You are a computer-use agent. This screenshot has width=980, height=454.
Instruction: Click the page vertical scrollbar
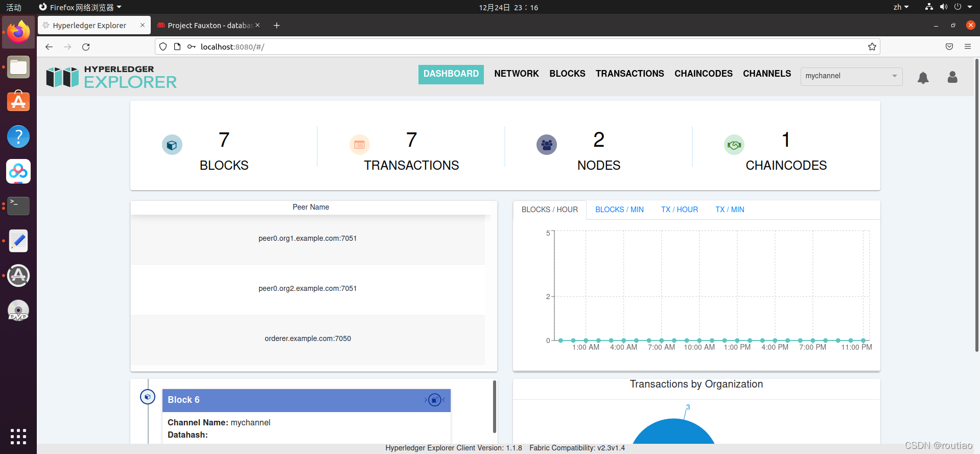pyautogui.click(x=976, y=205)
